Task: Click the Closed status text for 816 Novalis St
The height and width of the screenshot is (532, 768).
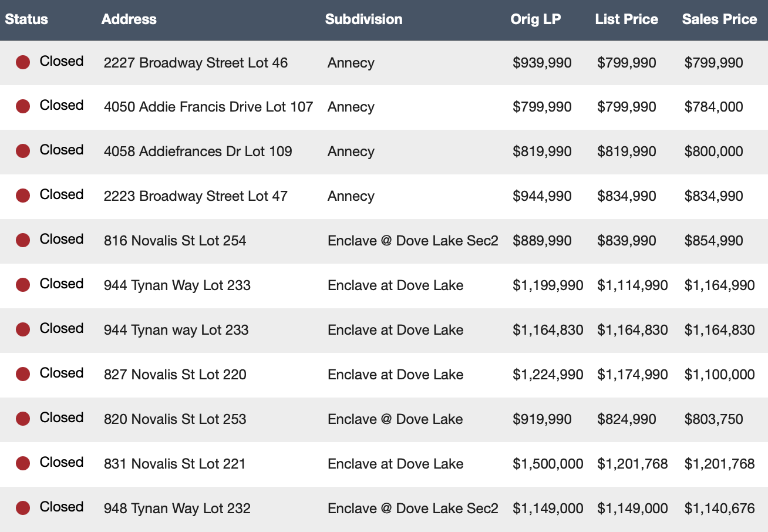Action: click(x=62, y=240)
